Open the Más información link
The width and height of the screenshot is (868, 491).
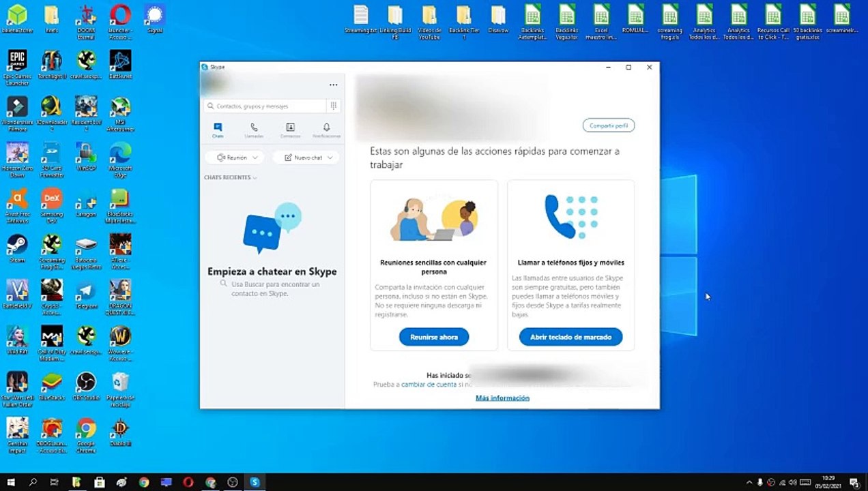coord(502,398)
